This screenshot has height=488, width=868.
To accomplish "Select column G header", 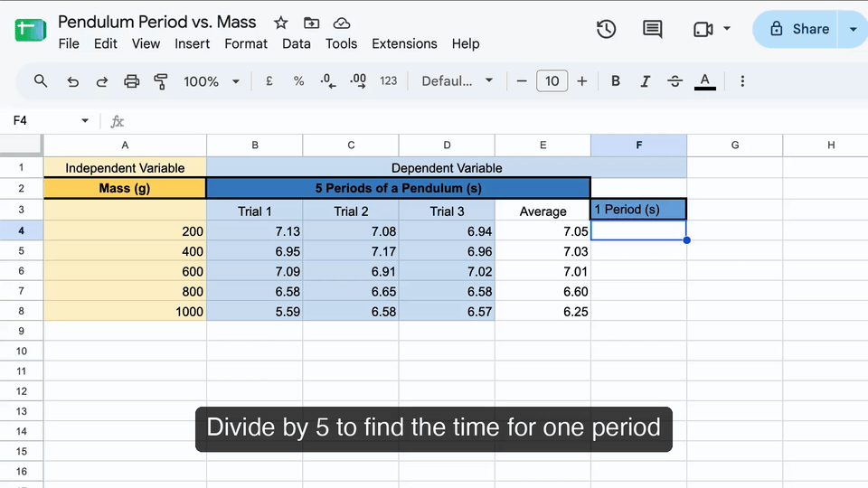I will (x=734, y=145).
